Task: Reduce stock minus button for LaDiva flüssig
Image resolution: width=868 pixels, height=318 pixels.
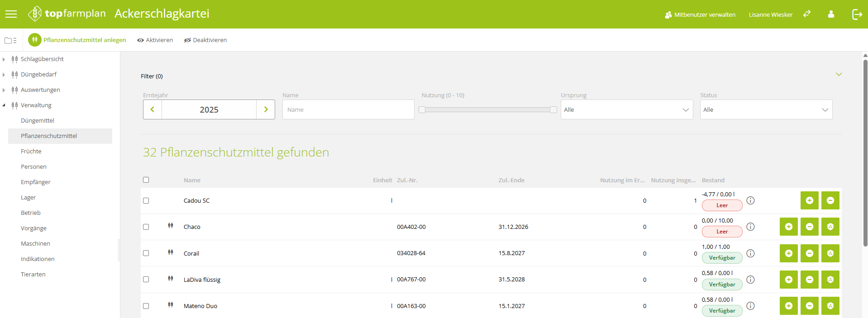Action: 810,280
